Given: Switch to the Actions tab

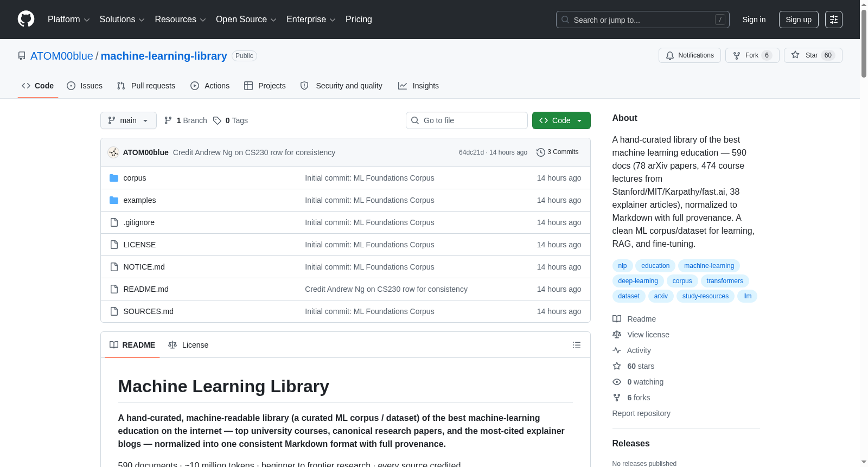Looking at the screenshot, I should 210,86.
